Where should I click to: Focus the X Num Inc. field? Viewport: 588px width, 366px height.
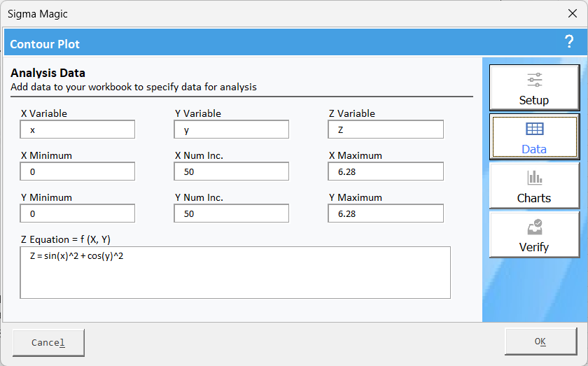[232, 171]
